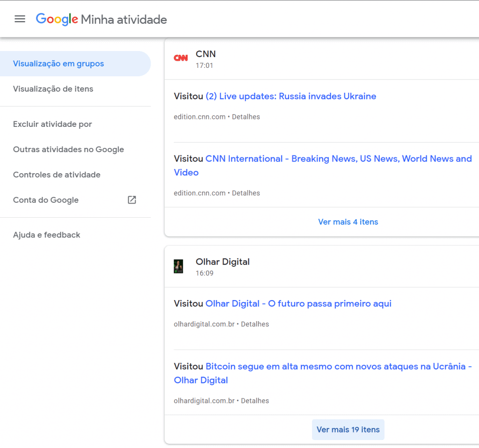Open Detalhes for the CNN International entry
This screenshot has height=448, width=479.
click(246, 193)
